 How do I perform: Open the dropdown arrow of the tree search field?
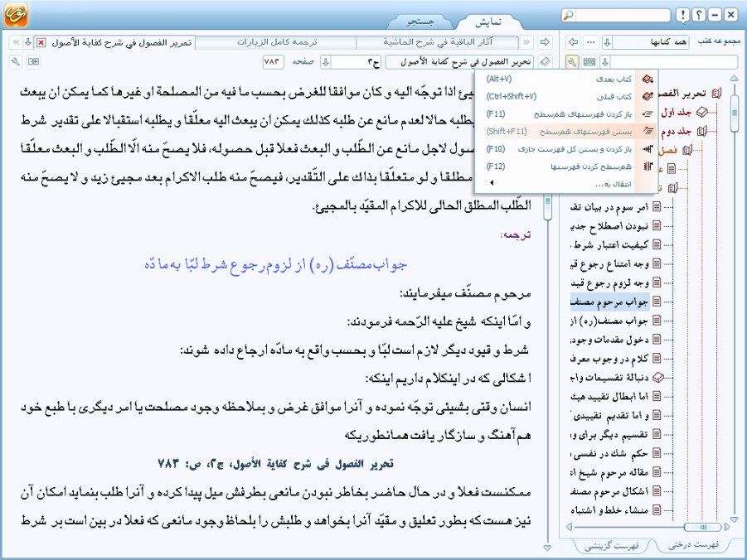tap(605, 61)
